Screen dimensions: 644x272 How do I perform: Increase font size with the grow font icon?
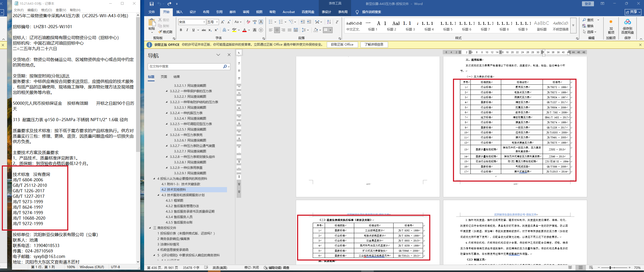[x=223, y=22]
